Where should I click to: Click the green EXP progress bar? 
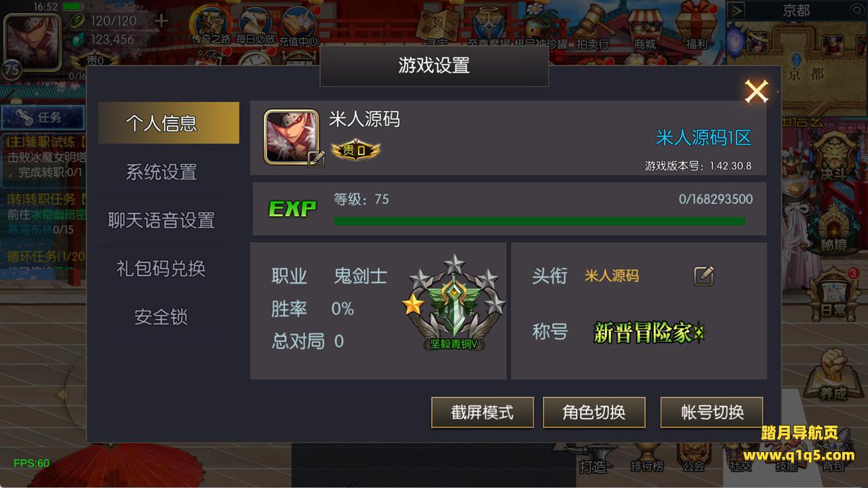(539, 221)
